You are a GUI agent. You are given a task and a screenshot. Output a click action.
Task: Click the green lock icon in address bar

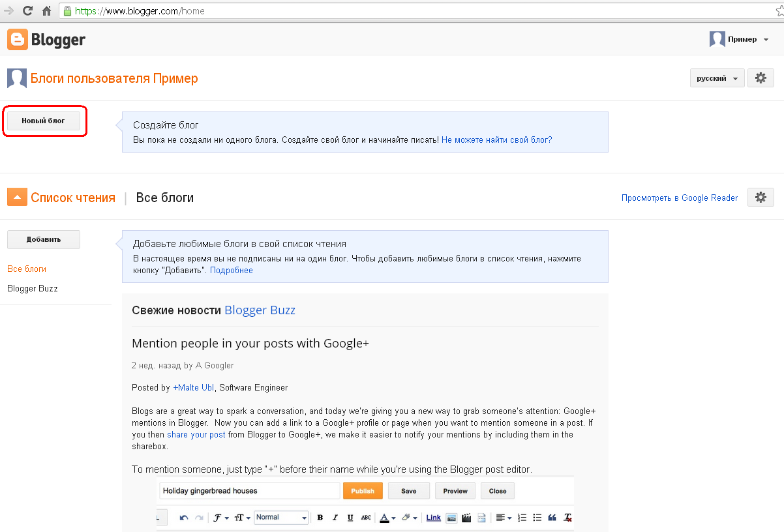tap(68, 10)
